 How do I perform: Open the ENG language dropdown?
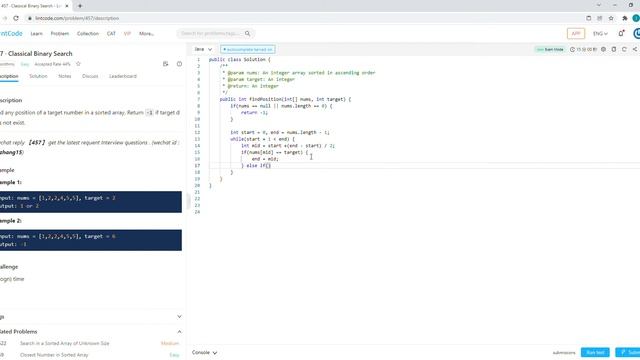pyautogui.click(x=600, y=33)
